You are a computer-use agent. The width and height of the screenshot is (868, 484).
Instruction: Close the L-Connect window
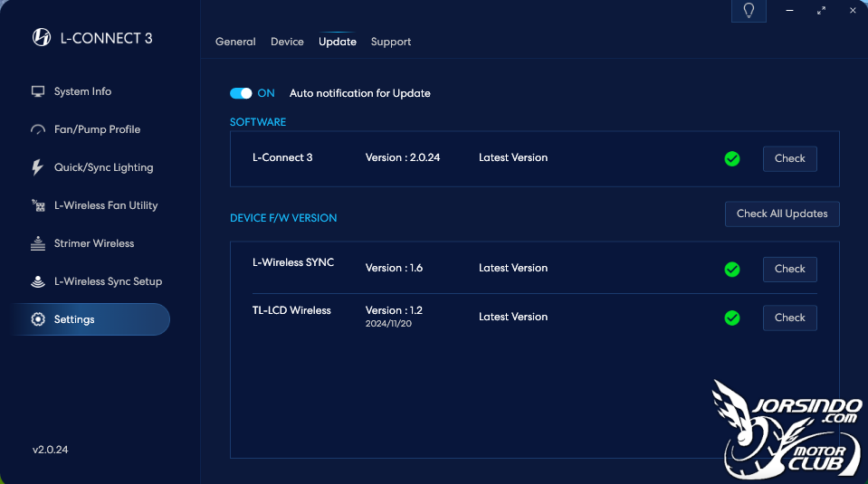[853, 11]
